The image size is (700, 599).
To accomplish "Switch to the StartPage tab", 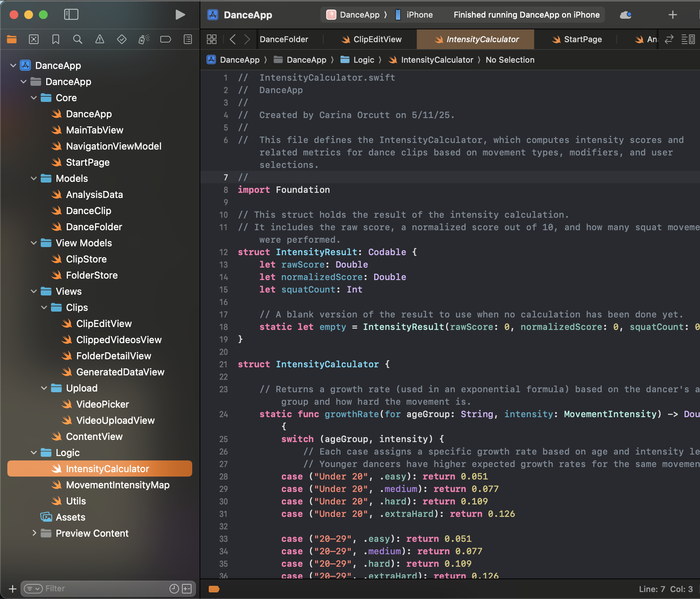I will 577,39.
